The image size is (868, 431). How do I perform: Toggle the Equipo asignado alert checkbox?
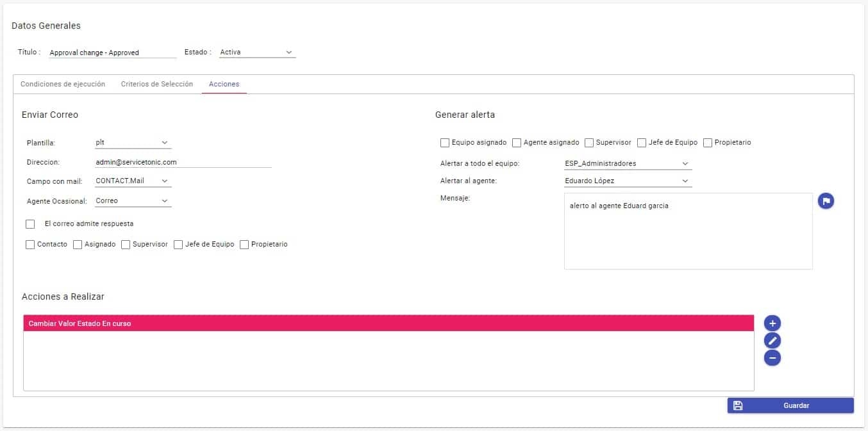[445, 143]
